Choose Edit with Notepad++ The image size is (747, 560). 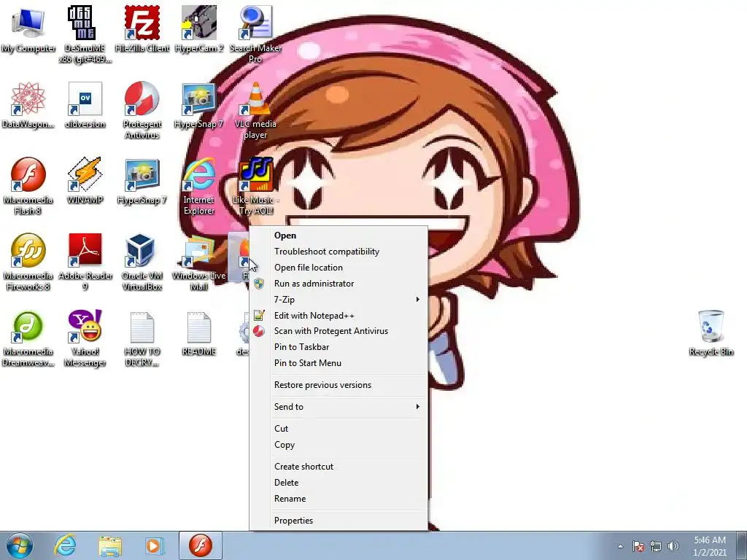pyautogui.click(x=338, y=315)
